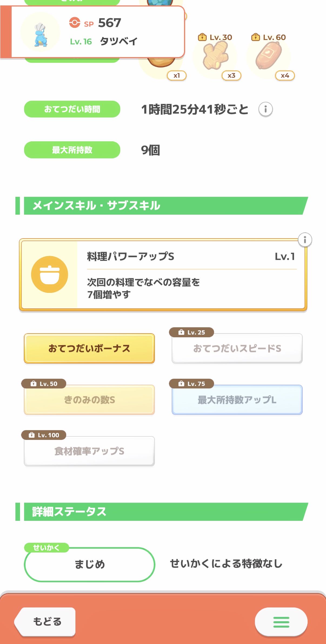This screenshot has height=644, width=326.
Task: Tap the おてつだい時間 green label
Action: pyautogui.click(x=72, y=109)
